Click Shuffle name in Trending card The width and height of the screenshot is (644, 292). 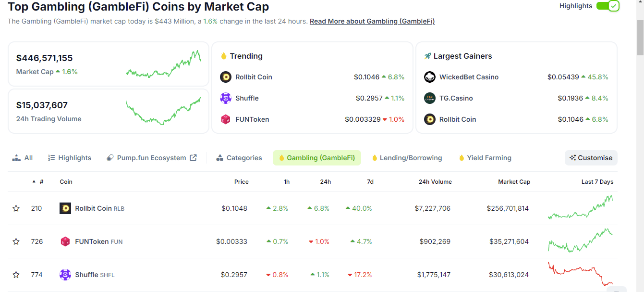(x=247, y=98)
